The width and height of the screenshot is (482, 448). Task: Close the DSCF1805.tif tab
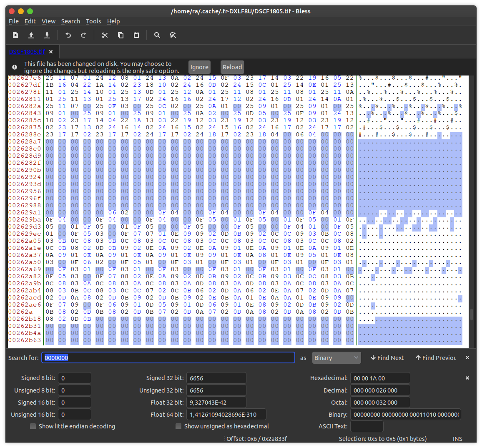(x=51, y=52)
